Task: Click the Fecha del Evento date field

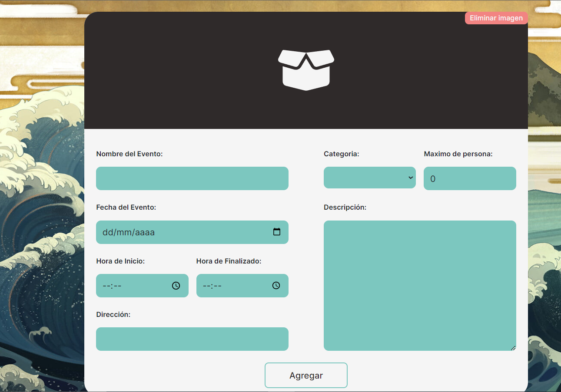Action: pyautogui.click(x=192, y=232)
